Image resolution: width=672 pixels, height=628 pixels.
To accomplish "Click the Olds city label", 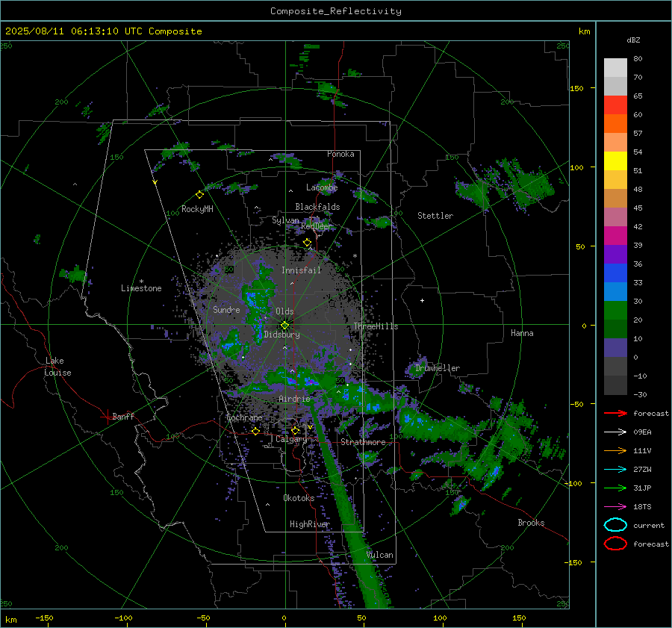I will tap(284, 311).
